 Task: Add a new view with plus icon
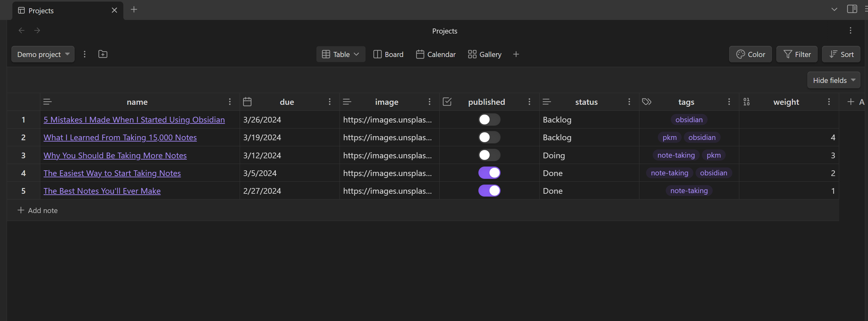516,54
